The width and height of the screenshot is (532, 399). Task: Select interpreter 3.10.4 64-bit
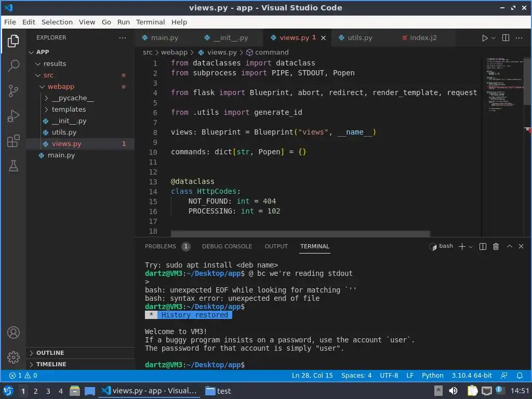(472, 376)
